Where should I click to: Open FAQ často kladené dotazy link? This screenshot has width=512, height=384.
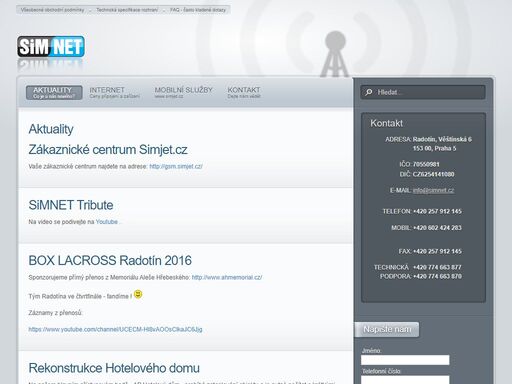198,10
